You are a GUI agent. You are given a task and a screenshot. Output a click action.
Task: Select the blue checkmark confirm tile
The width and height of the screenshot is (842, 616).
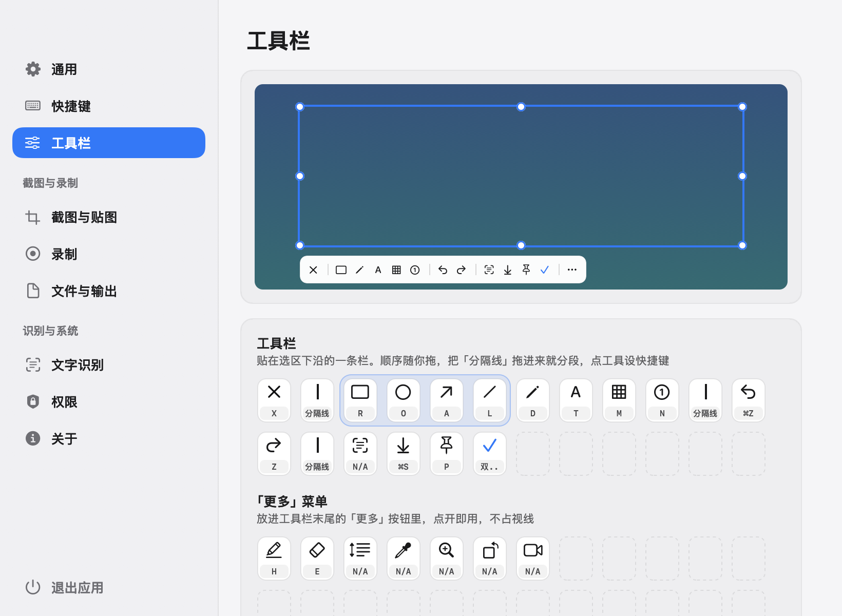point(490,454)
